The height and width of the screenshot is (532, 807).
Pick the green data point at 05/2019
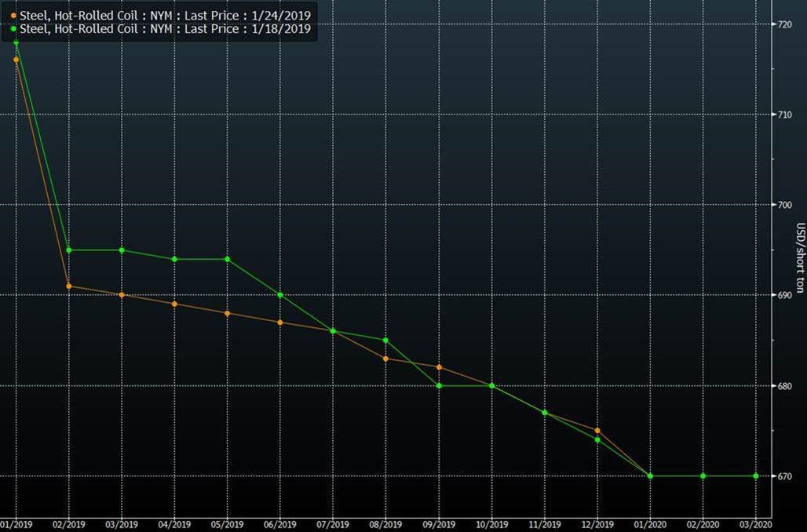pos(227,259)
